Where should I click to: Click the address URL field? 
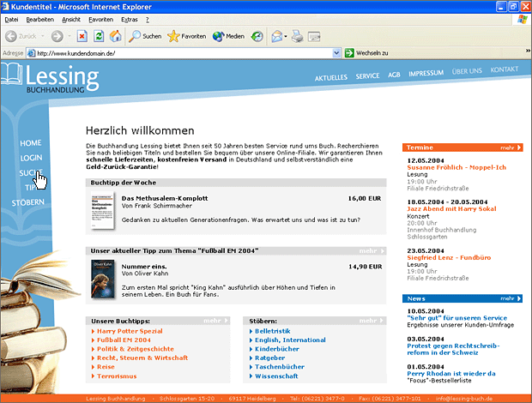[x=184, y=53]
